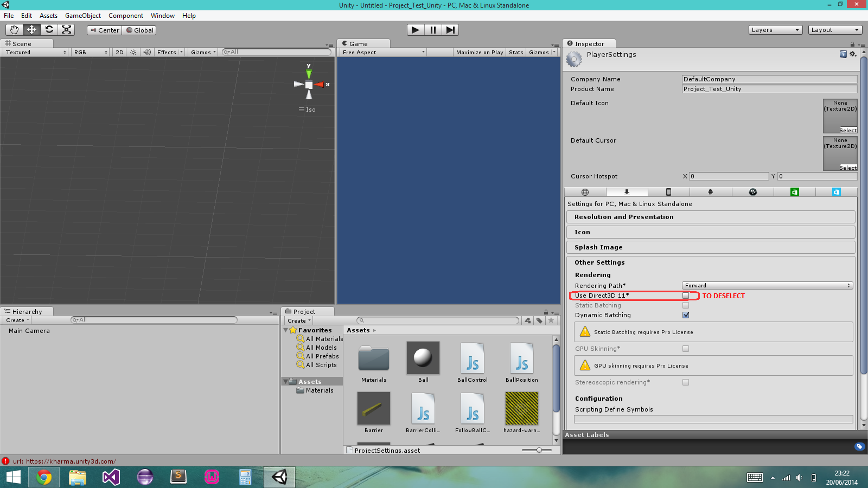Viewport: 868px width, 488px height.
Task: Select the Rotate tool in toolbar
Action: click(49, 30)
